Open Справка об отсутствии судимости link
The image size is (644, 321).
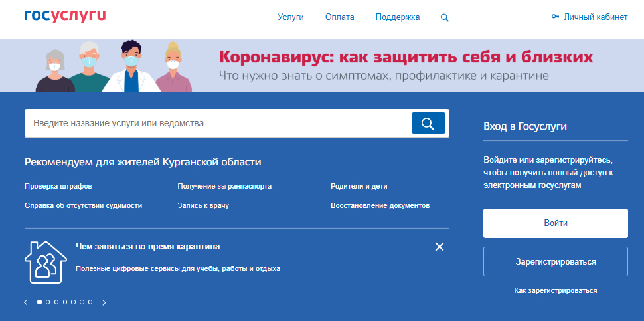point(84,205)
